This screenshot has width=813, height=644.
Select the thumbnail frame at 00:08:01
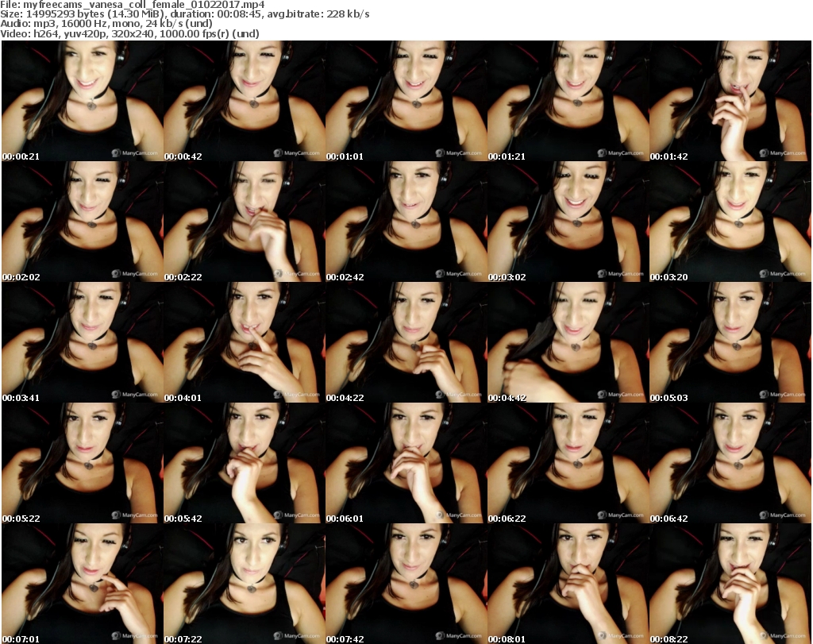(x=568, y=584)
